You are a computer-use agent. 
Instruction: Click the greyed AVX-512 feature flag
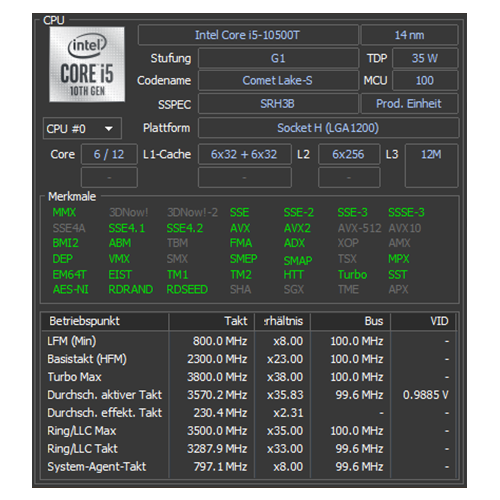coord(359,228)
